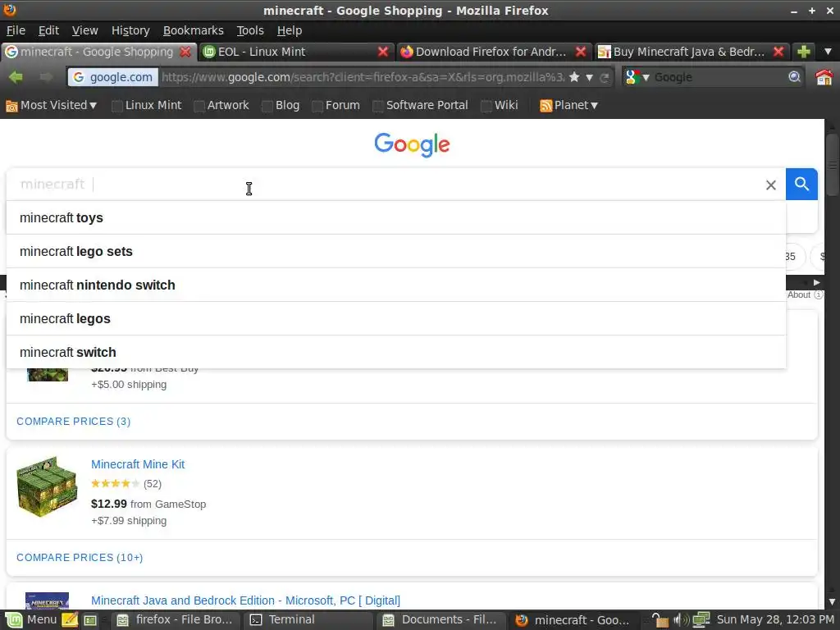
Task: Expand the Planet feed bookmark dropdown
Action: click(569, 106)
